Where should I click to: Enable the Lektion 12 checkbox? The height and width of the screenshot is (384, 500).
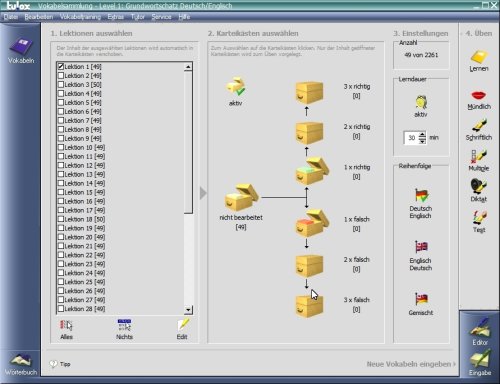pyautogui.click(x=61, y=165)
